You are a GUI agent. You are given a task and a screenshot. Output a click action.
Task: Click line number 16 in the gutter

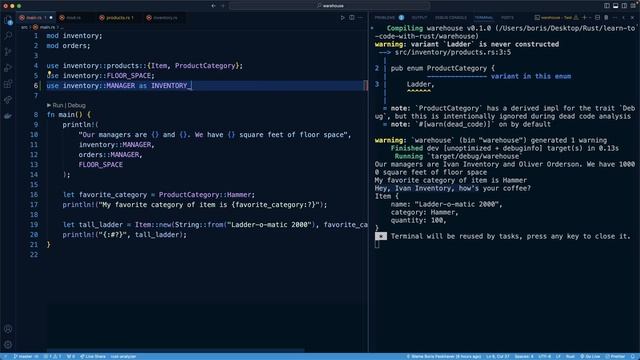pyautogui.click(x=34, y=195)
